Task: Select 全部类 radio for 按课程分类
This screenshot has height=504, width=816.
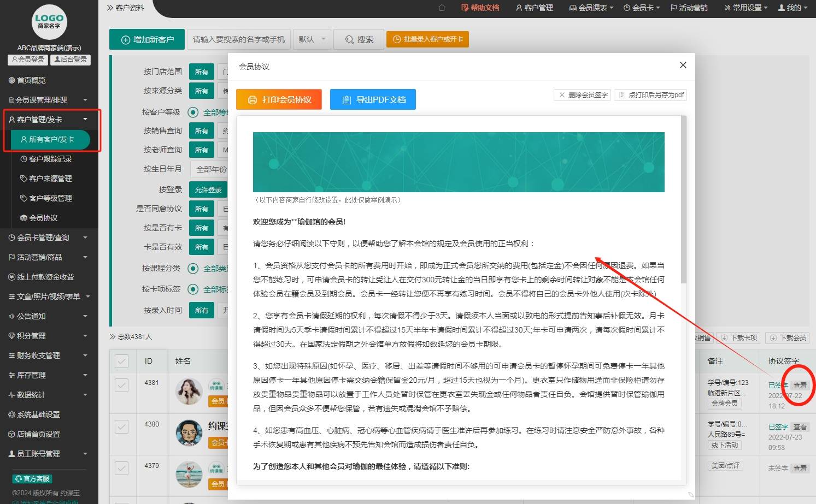Action: click(x=192, y=269)
